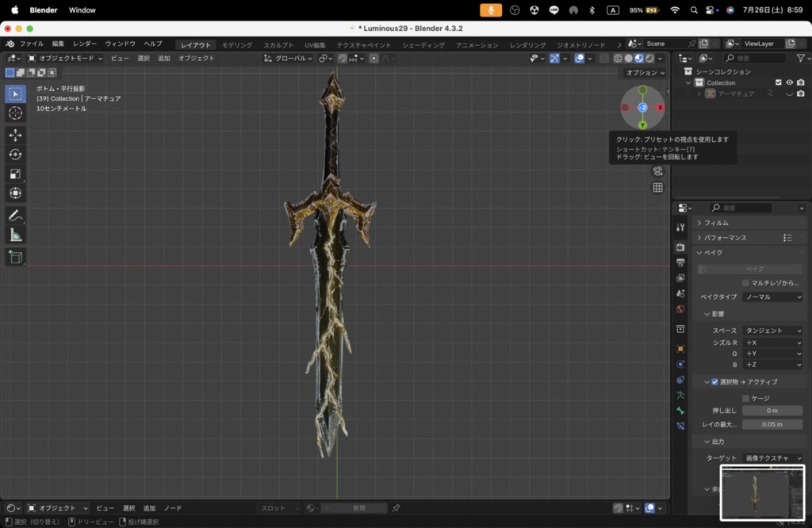Open the ファイル menu
The height and width of the screenshot is (528, 812).
coord(32,44)
